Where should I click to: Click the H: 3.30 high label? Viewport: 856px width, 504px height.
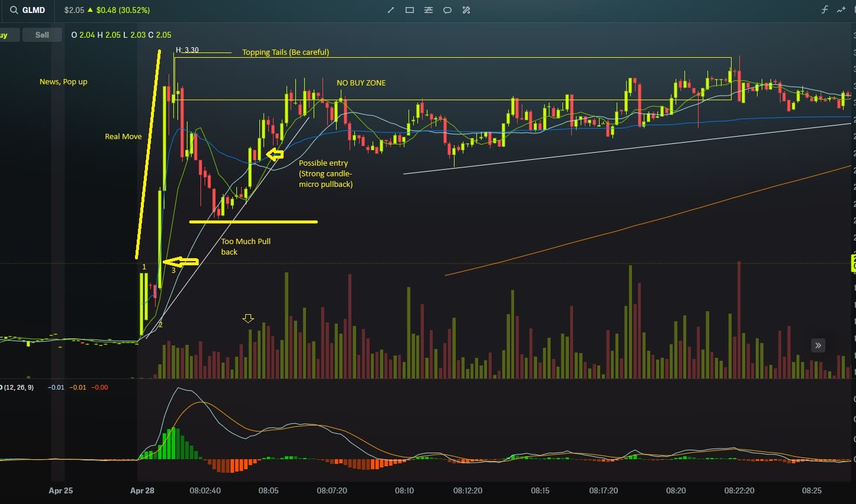click(x=187, y=50)
